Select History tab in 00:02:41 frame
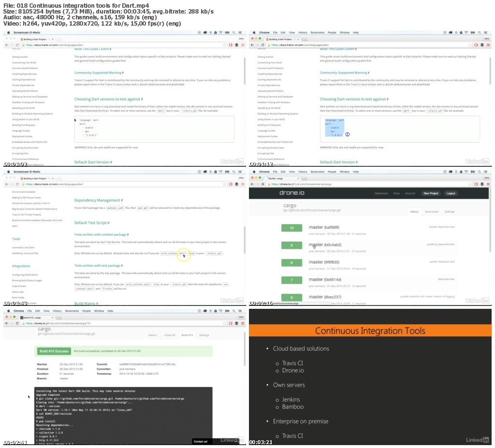Screen dimensions: 495x448 coord(152,335)
